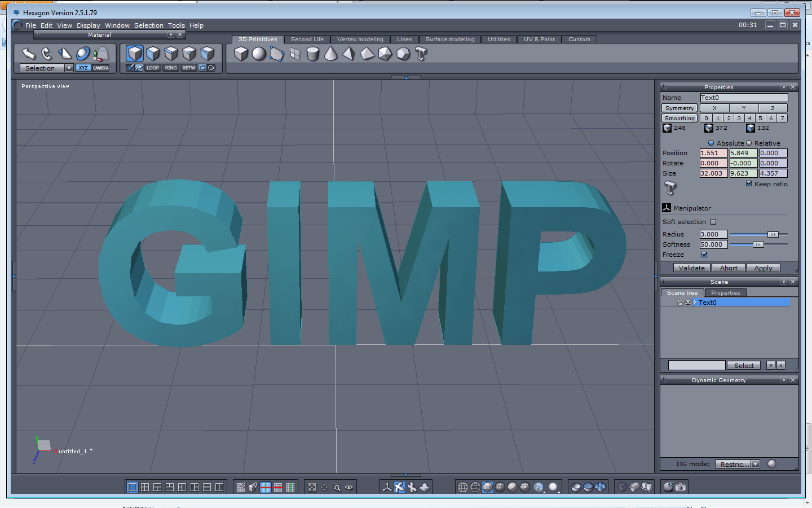Viewport: 812px width, 508px height.
Task: Click the Radius slider handle
Action: pyautogui.click(x=773, y=234)
